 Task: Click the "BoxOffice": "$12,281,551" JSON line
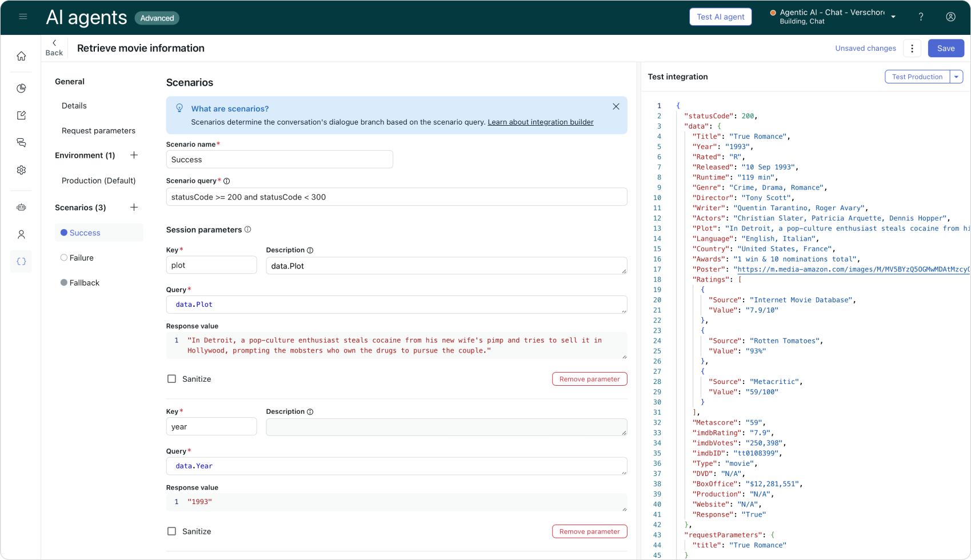tap(748, 484)
